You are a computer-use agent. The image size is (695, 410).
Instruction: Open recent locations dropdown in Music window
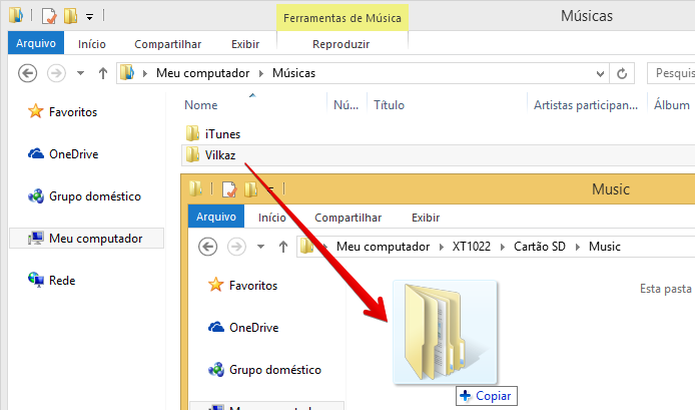261,246
